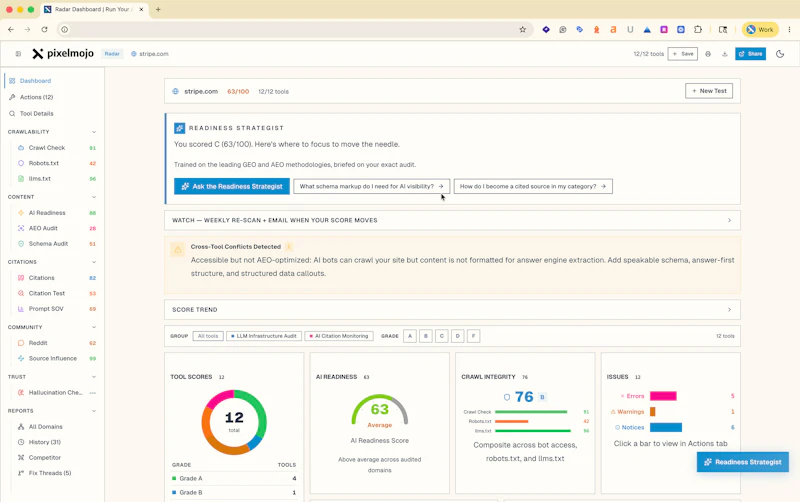The width and height of the screenshot is (800, 502).
Task: Click the download icon in header
Action: 724,54
